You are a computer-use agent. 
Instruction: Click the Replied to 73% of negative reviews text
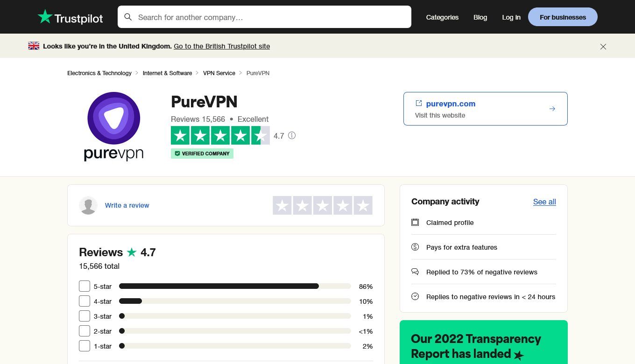point(482,272)
